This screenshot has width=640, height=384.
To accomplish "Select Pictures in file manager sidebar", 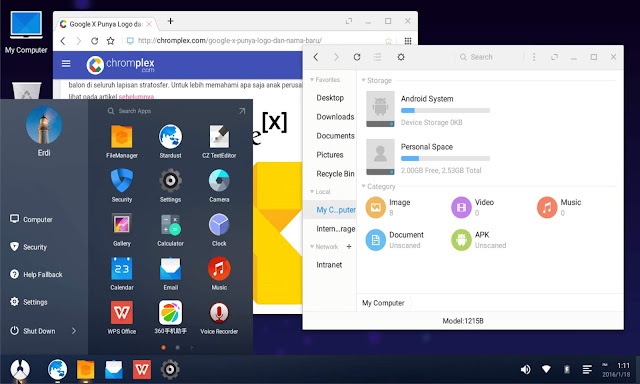I will click(x=330, y=155).
